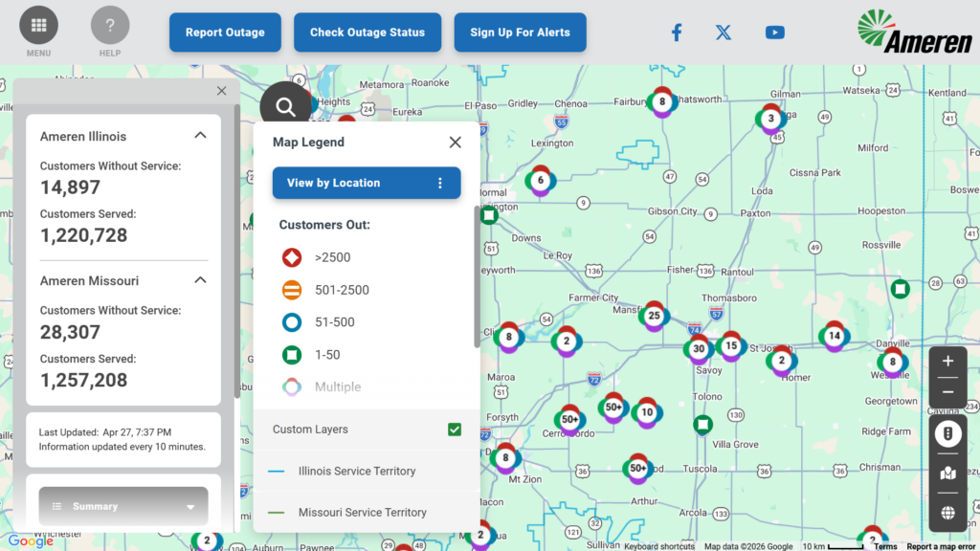Close the outage summary side panel
This screenshot has width=980, height=551.
click(x=221, y=91)
